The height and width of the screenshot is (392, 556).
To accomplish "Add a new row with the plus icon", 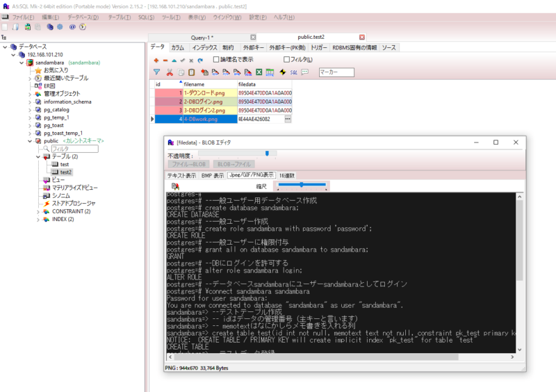I will 156,60.
